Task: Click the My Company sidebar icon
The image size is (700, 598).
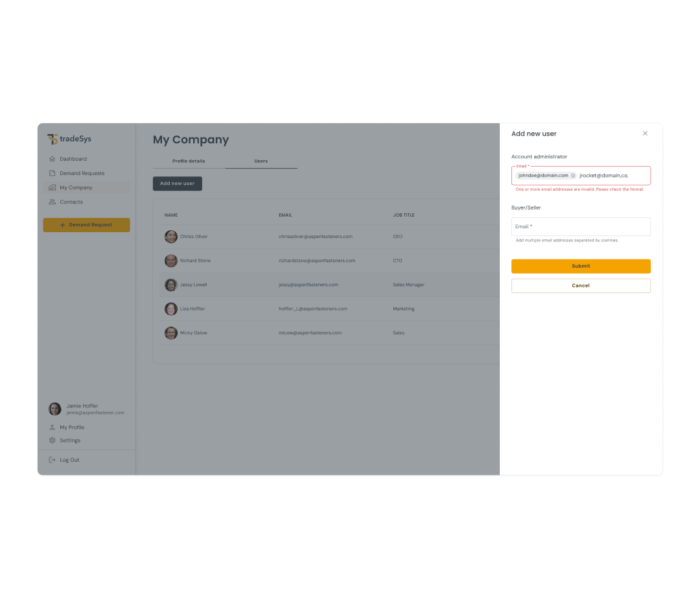Action: (52, 187)
